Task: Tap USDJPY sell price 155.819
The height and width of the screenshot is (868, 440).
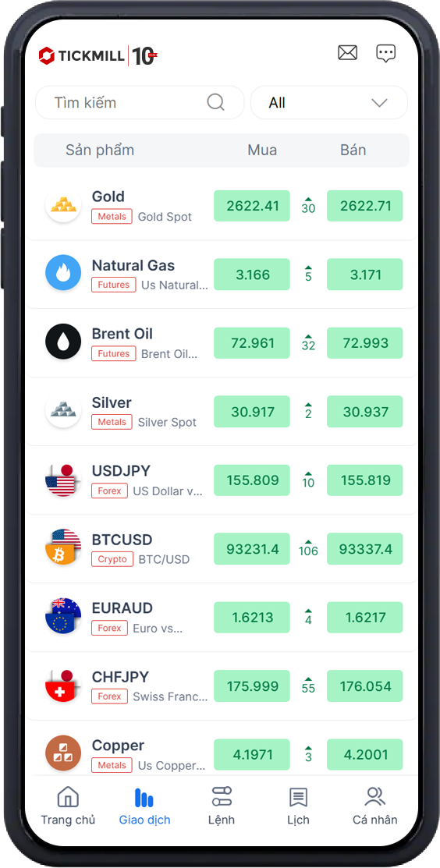Action: pyautogui.click(x=365, y=480)
